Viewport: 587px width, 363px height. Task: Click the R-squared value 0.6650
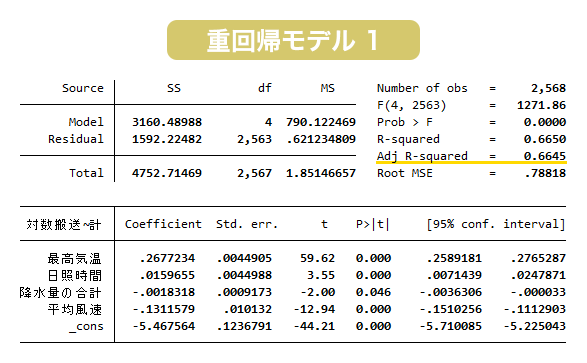click(545, 139)
